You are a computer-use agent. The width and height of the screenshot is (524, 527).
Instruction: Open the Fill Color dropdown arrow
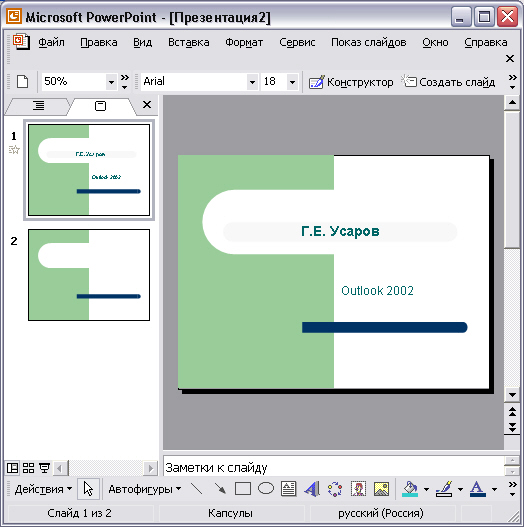(x=426, y=489)
